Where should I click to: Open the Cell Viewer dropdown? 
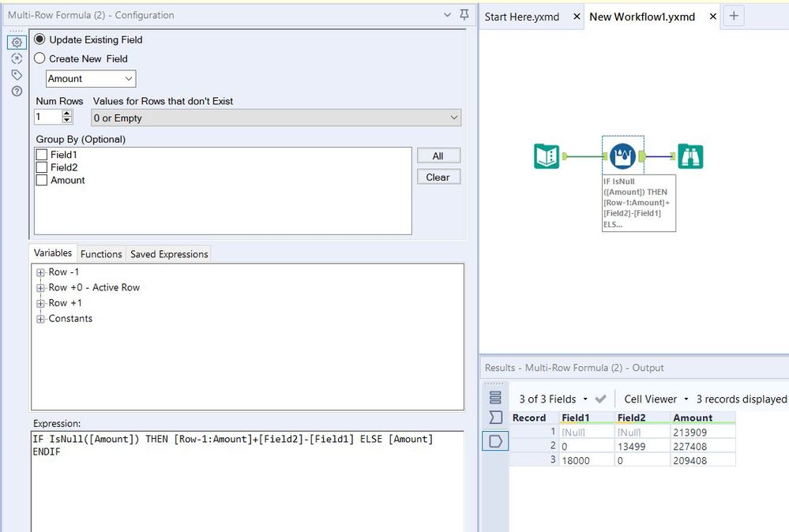(656, 399)
